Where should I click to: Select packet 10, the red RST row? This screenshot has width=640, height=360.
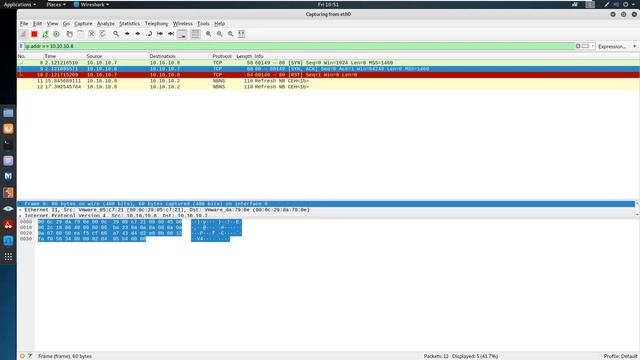pos(328,75)
